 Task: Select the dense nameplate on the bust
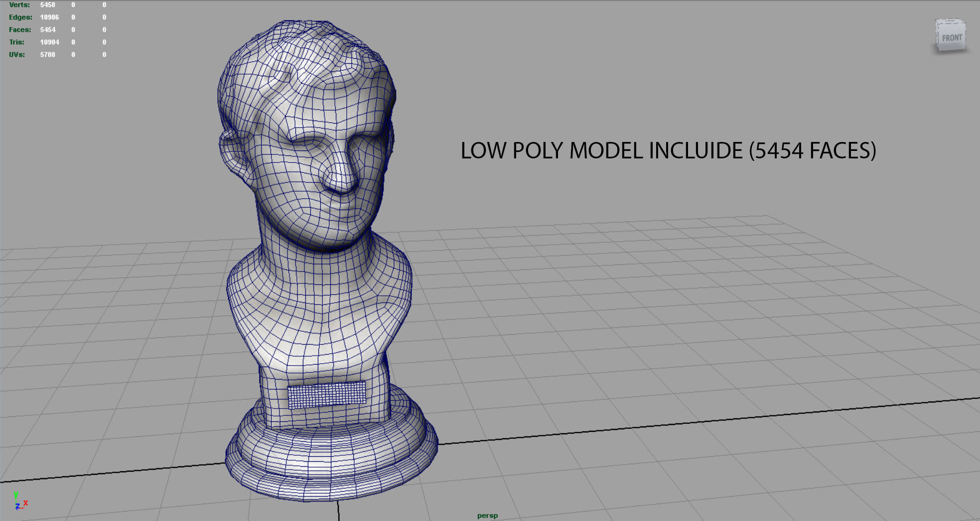click(x=327, y=394)
